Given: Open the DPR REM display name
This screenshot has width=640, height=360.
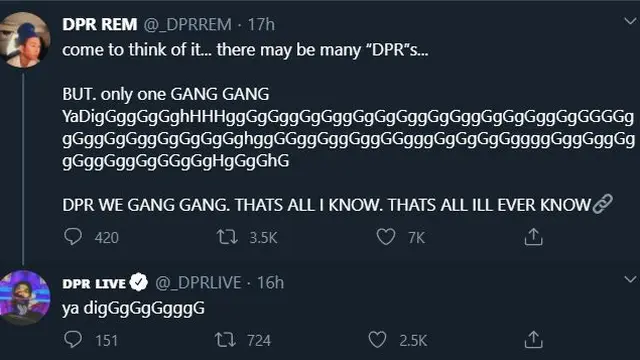Looking at the screenshot, I should click(x=100, y=24).
